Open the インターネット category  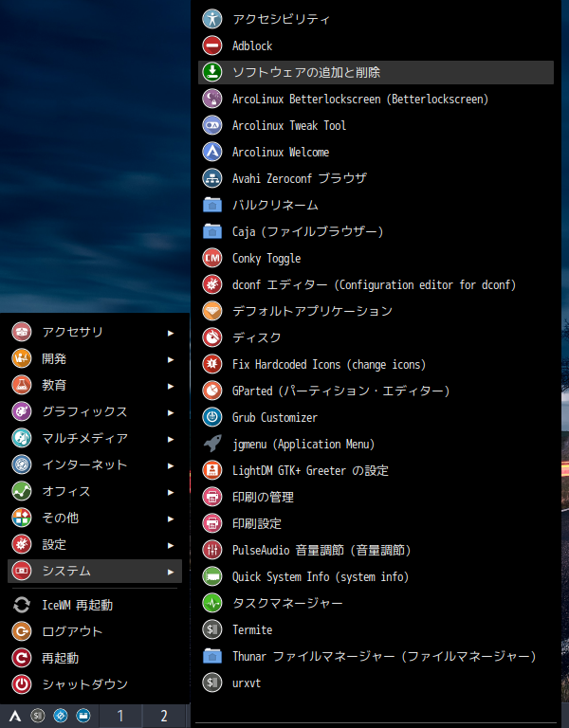coord(95,464)
